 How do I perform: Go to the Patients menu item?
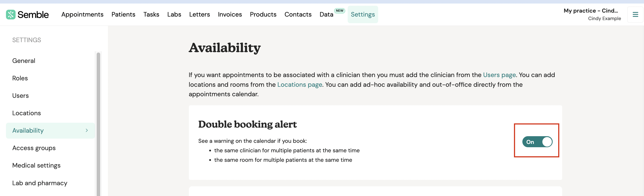pos(123,15)
